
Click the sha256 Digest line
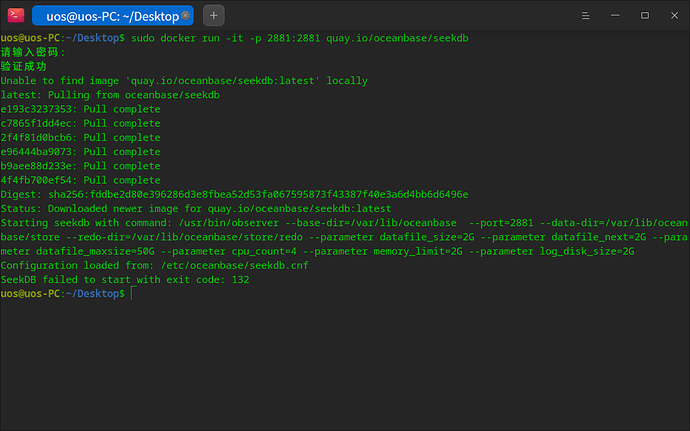(x=234, y=194)
